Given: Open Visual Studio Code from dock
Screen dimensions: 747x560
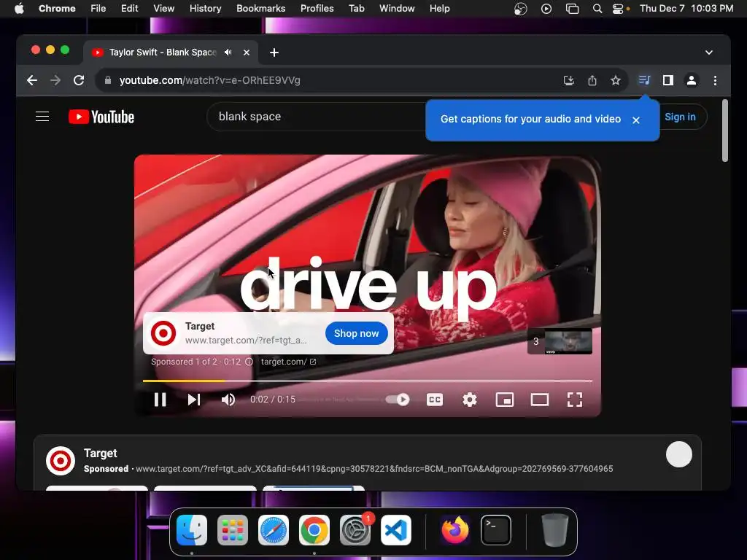Looking at the screenshot, I should 396,530.
